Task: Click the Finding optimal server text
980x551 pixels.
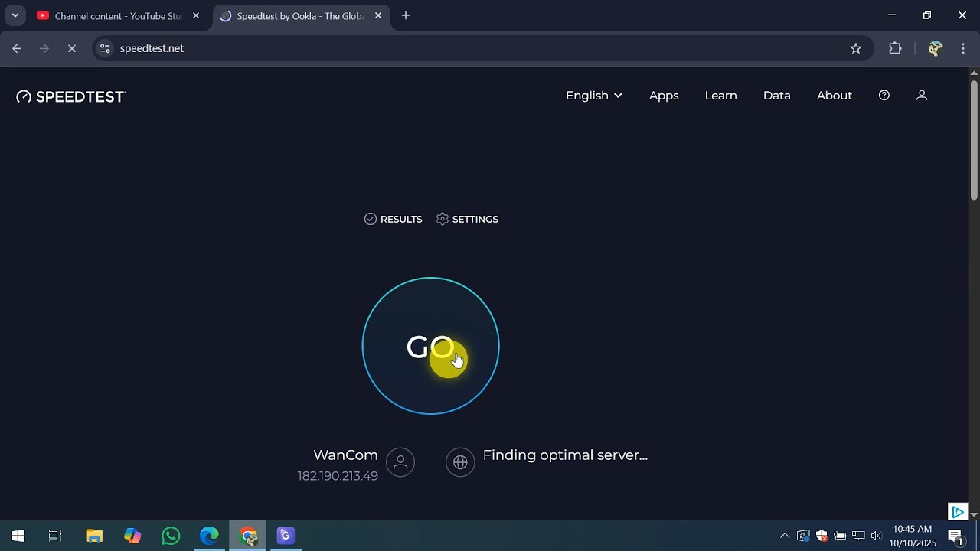Action: [565, 455]
